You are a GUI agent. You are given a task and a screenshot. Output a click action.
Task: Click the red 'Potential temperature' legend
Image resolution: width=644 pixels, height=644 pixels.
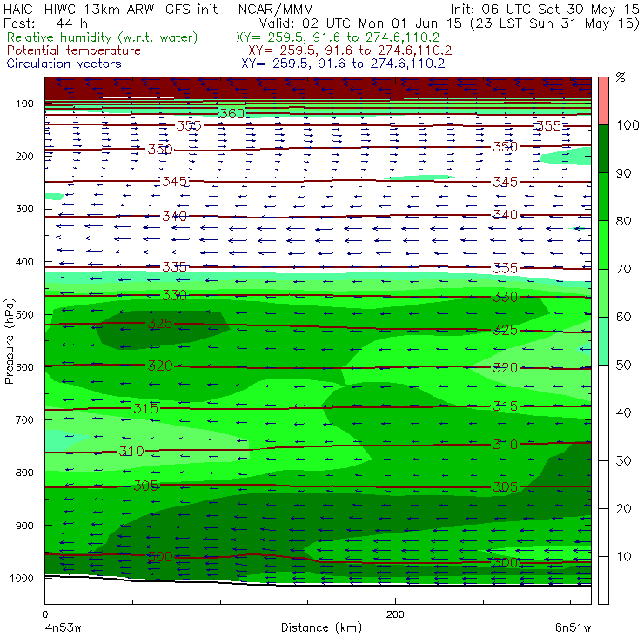[73, 50]
